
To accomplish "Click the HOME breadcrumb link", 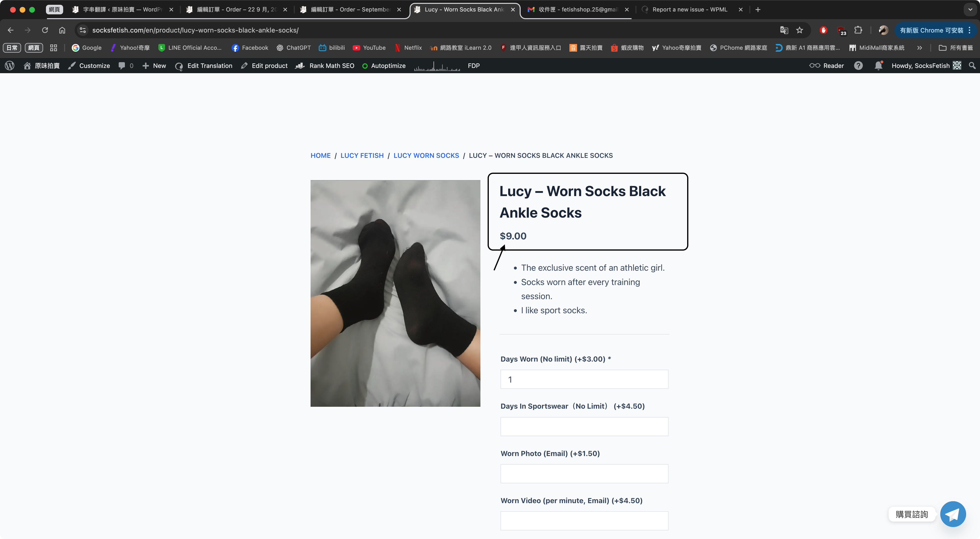I will tap(320, 155).
